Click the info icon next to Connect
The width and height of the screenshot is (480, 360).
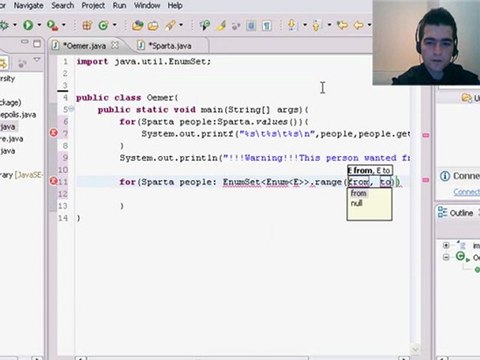(445, 176)
